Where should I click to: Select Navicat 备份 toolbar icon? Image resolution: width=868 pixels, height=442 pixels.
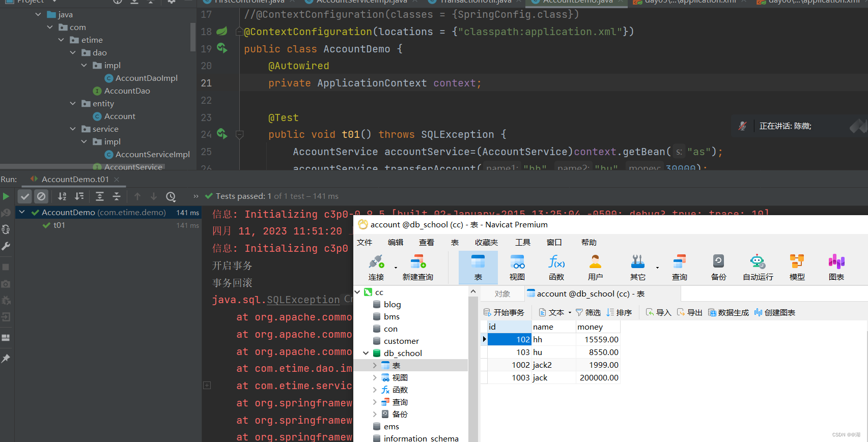(718, 268)
